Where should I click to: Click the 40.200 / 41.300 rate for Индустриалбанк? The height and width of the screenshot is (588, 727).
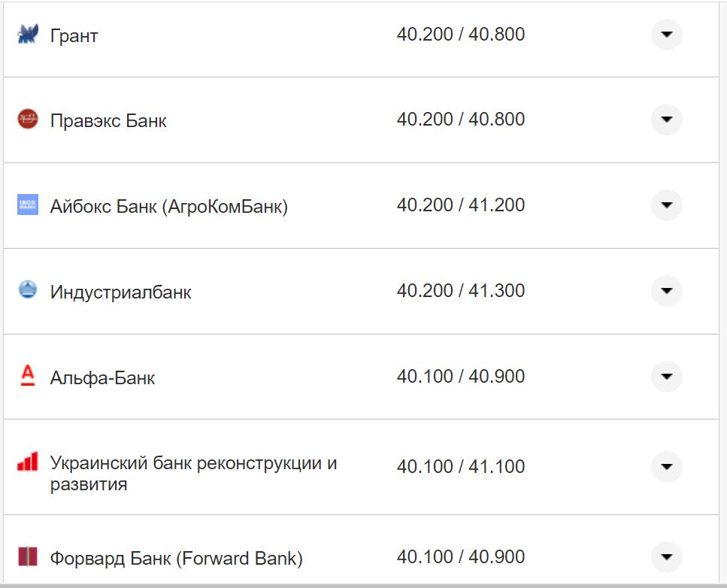(462, 290)
